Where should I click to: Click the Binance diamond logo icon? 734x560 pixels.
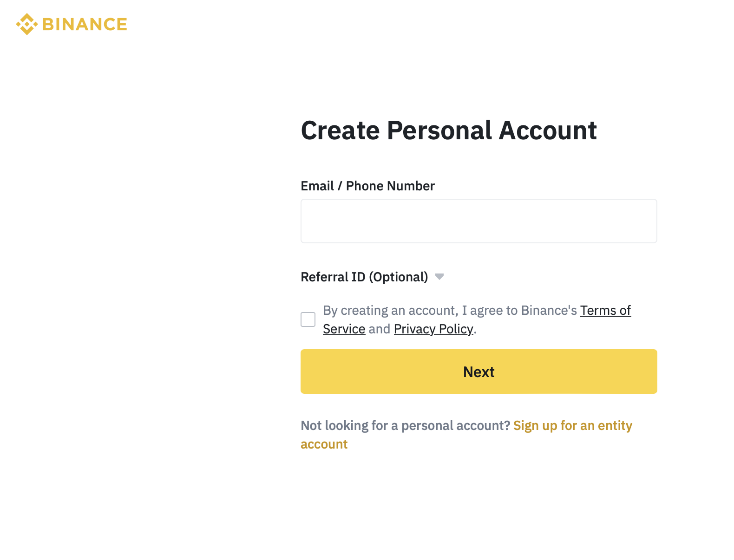[x=27, y=24]
